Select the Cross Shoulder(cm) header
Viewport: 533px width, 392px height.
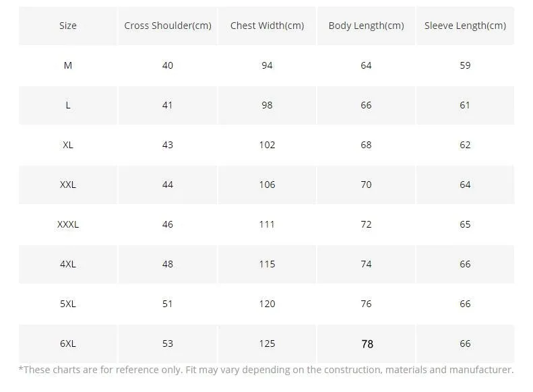(x=168, y=26)
